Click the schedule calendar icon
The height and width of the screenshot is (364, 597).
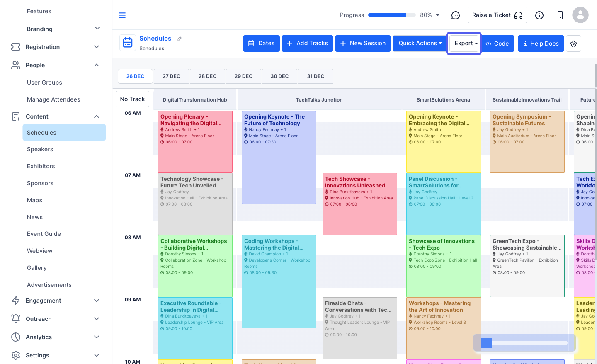[128, 43]
